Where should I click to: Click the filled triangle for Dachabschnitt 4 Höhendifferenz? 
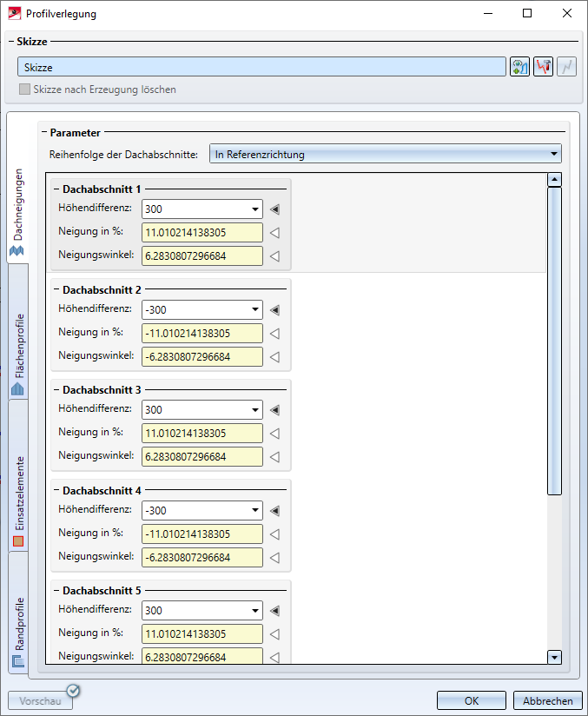click(x=274, y=511)
